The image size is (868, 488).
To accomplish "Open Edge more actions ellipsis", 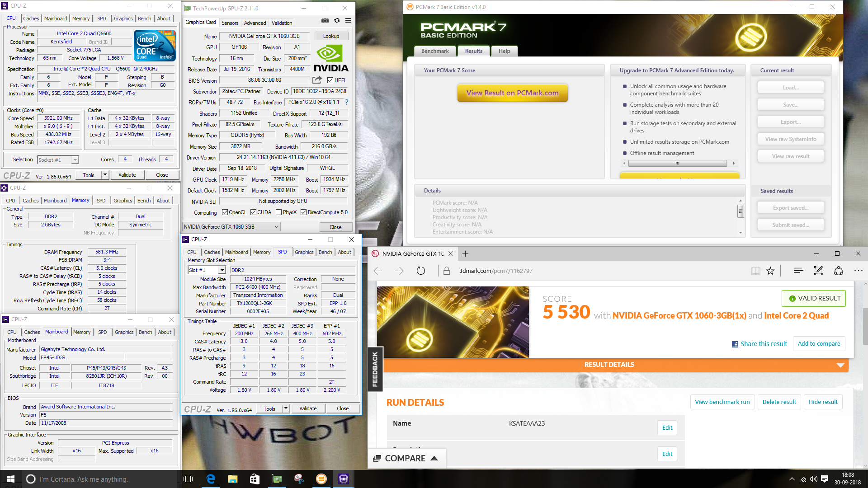I will pyautogui.click(x=859, y=271).
